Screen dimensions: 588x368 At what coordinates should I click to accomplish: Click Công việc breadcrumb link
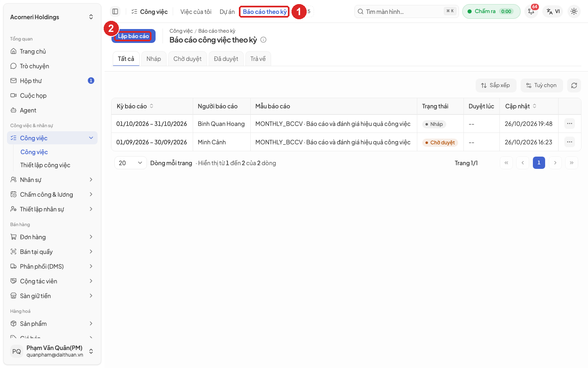point(181,31)
